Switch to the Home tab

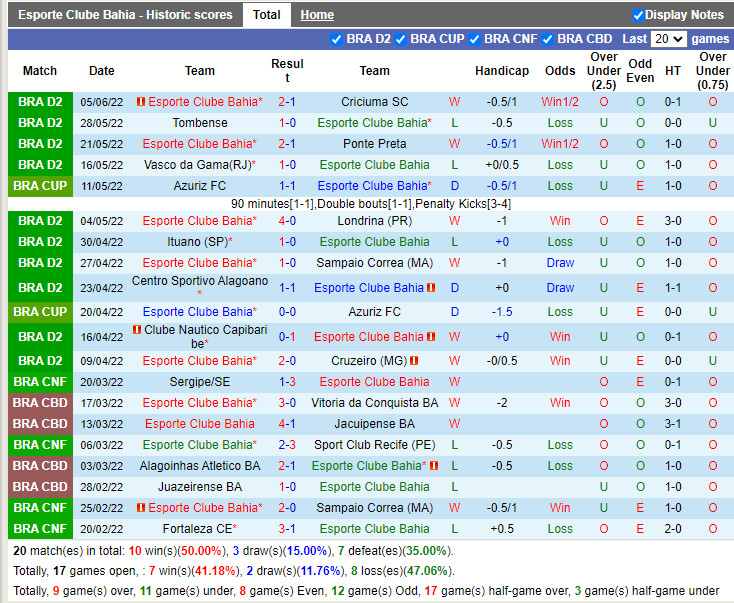(317, 15)
